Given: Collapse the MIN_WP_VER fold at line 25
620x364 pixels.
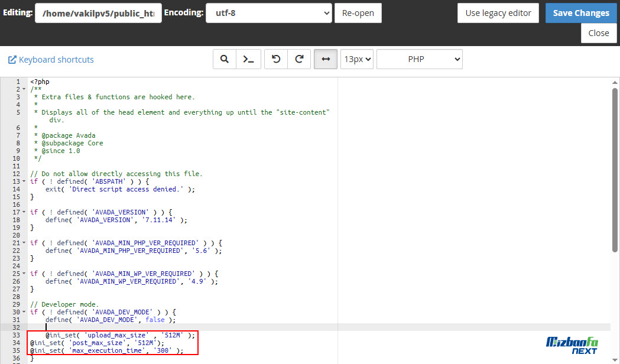Looking at the screenshot, I should (24, 274).
